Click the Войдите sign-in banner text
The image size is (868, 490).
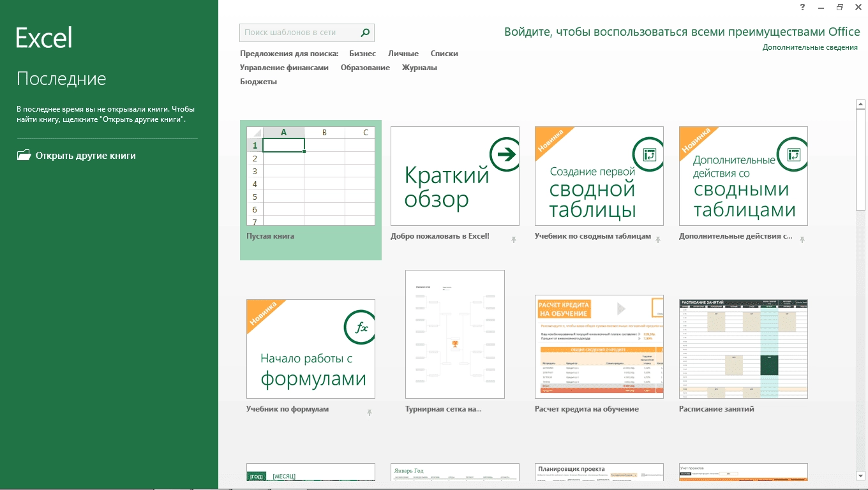(682, 32)
